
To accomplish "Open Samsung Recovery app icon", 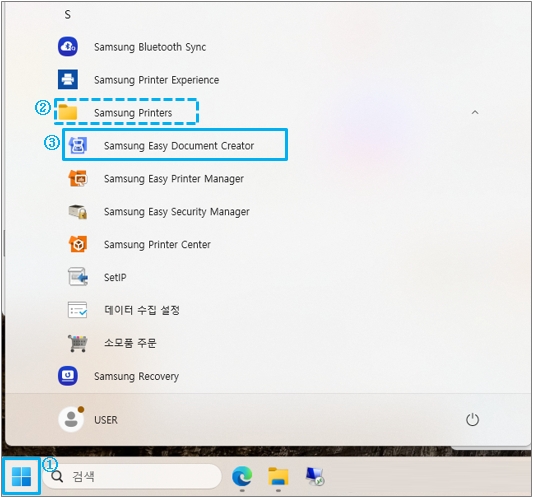I will (68, 376).
